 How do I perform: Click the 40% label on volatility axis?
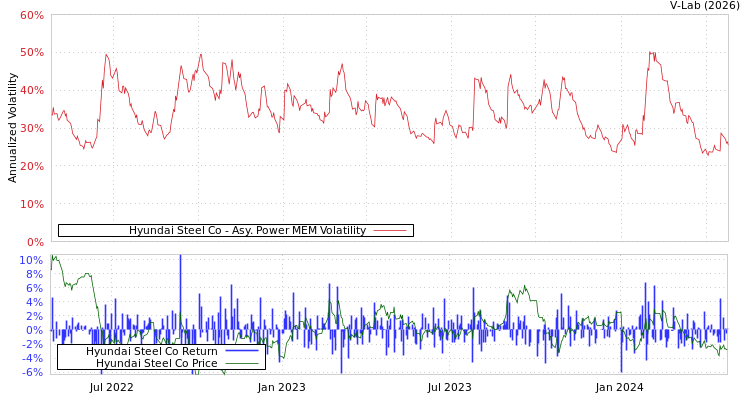point(31,90)
